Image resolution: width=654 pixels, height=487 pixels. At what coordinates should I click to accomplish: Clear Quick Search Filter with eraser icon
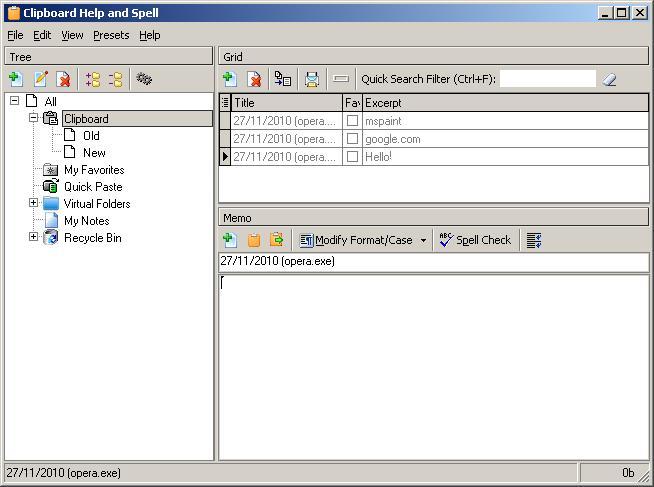click(x=609, y=79)
